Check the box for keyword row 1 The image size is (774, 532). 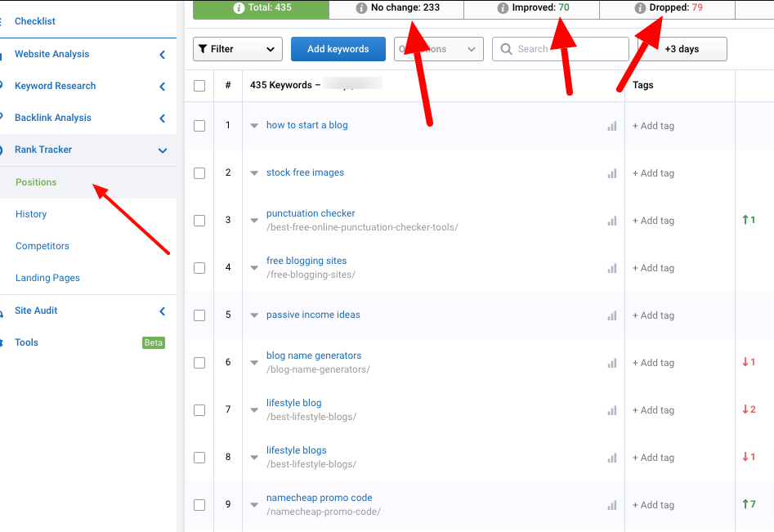pyautogui.click(x=199, y=126)
